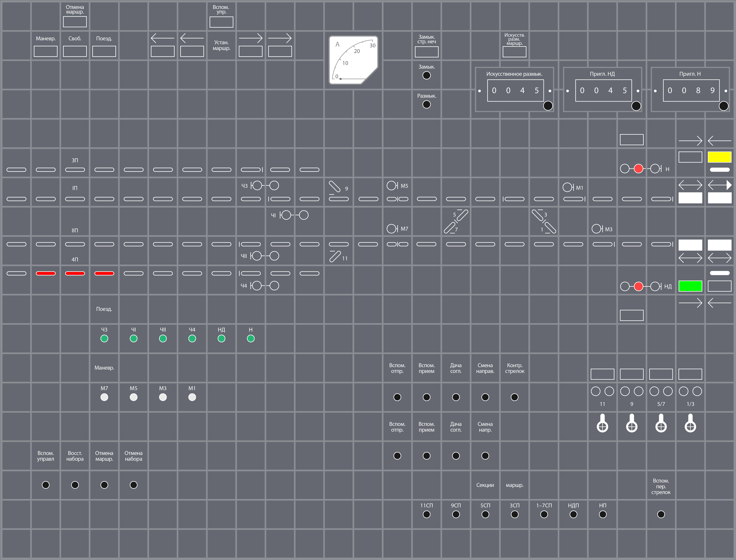Click the top Отмена маршр. indicator box
The height and width of the screenshot is (560, 736).
pyautogui.click(x=75, y=22)
